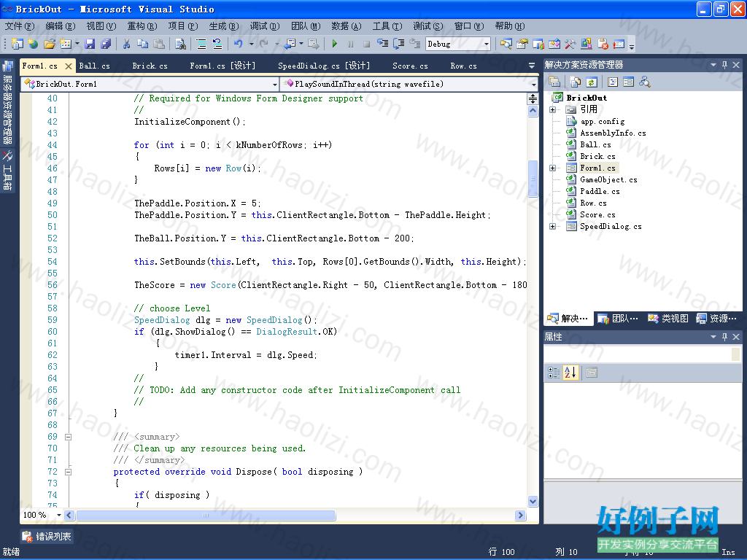Click the Uncomment Selected Lines icon

click(217, 44)
